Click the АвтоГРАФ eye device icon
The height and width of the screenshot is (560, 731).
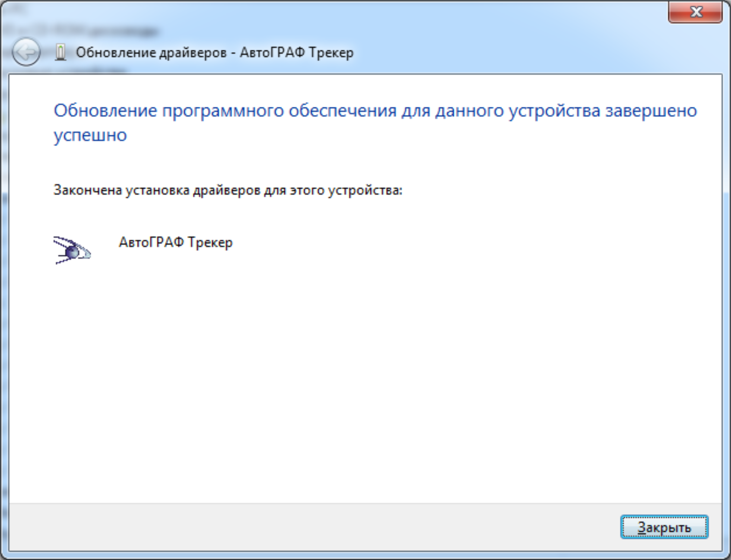point(72,250)
